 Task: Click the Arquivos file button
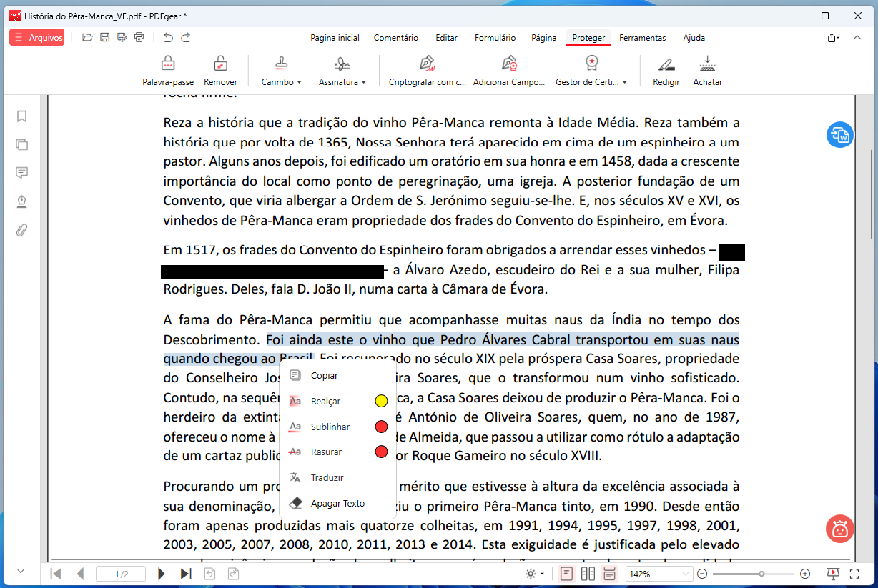click(x=37, y=38)
